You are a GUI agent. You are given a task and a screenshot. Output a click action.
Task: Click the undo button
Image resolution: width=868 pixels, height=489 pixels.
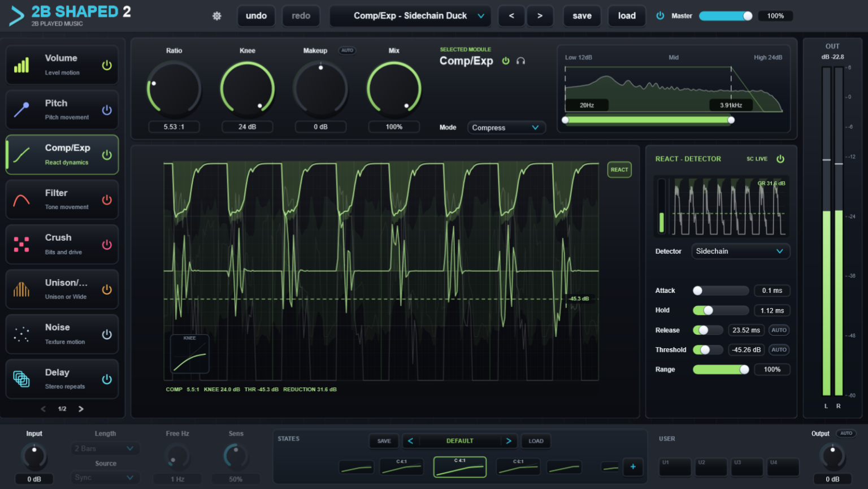coord(256,16)
